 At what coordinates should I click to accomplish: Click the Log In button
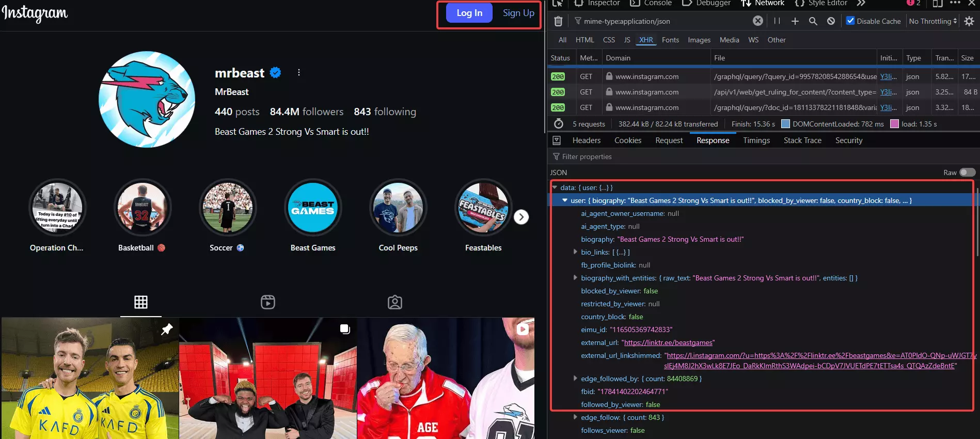(x=469, y=13)
